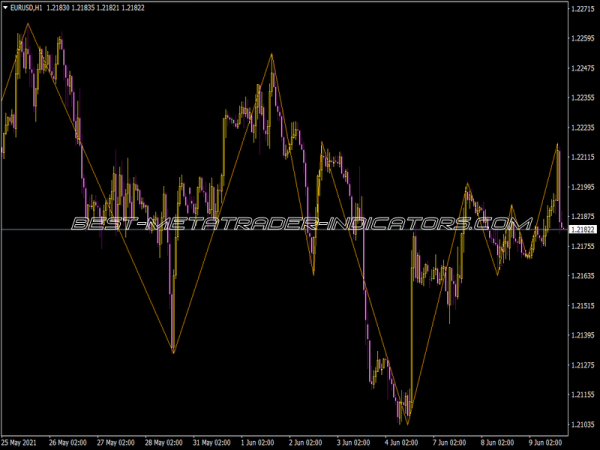
Task: Select the 1.22715 price axis label
Action: (582, 9)
